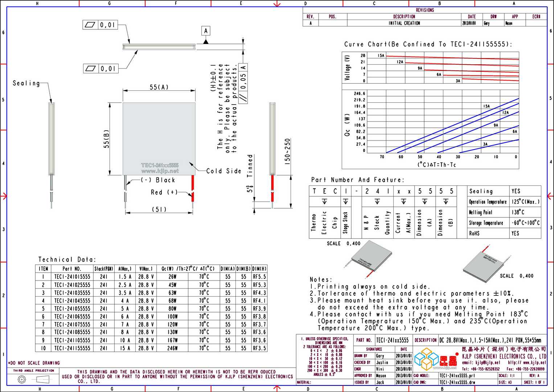Click the (51) wire spacing dimension
Image resolution: width=554 pixels, height=392 pixels.
pyautogui.click(x=159, y=209)
